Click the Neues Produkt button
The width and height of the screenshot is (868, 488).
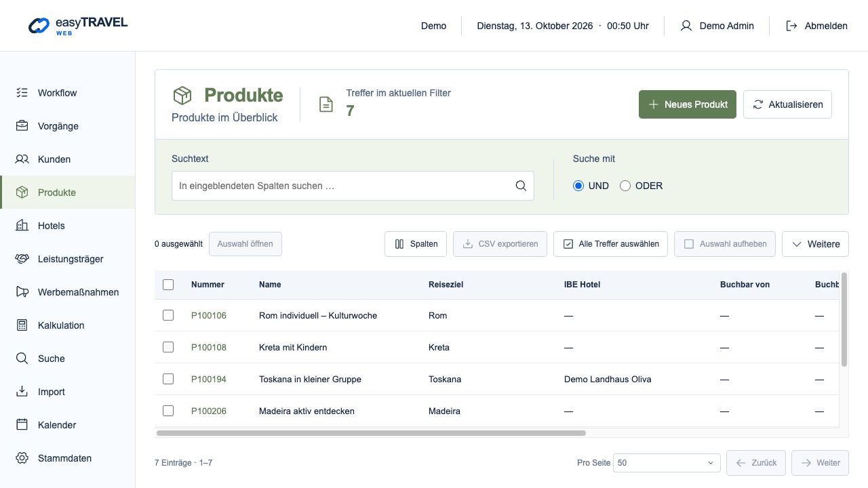tap(688, 104)
